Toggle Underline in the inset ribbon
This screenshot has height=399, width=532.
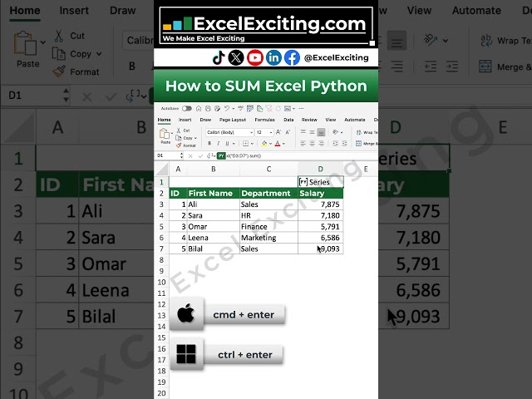click(x=227, y=143)
